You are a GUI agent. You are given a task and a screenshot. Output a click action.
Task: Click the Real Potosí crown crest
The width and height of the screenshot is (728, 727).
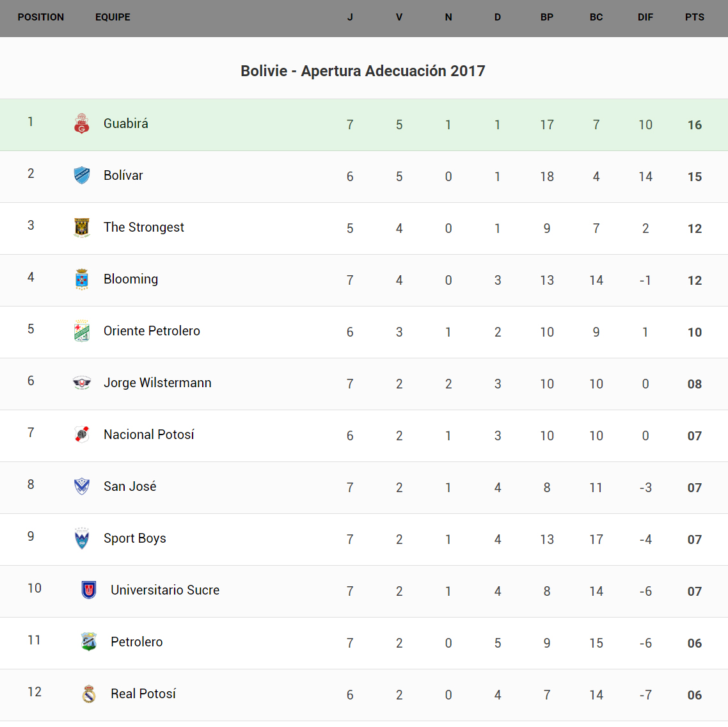coord(89,694)
